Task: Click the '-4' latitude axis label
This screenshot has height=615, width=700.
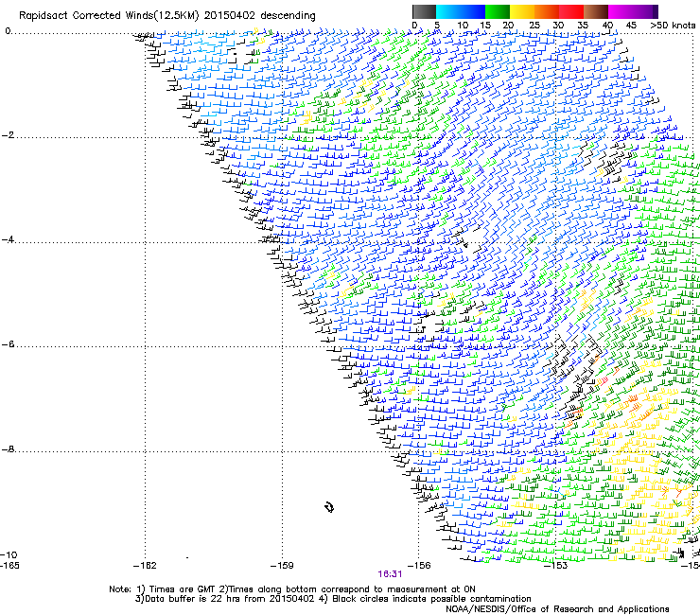Action: [x=8, y=239]
